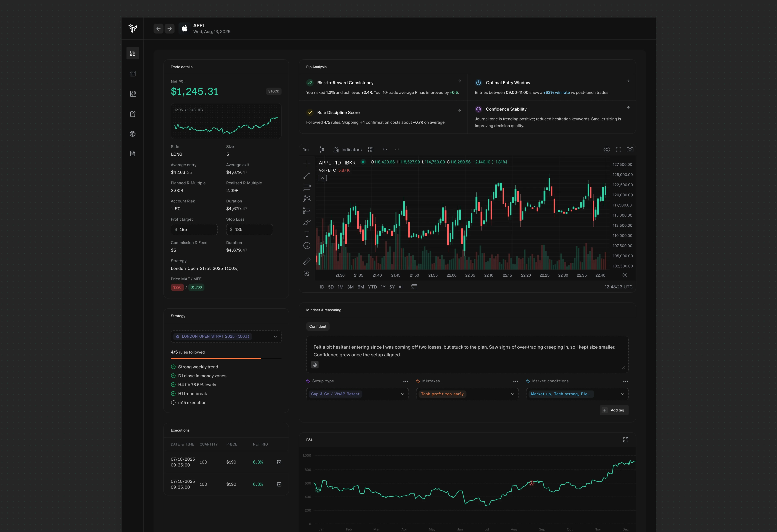Change the chart candle style icon
Image resolution: width=777 pixels, height=532 pixels.
point(322,150)
